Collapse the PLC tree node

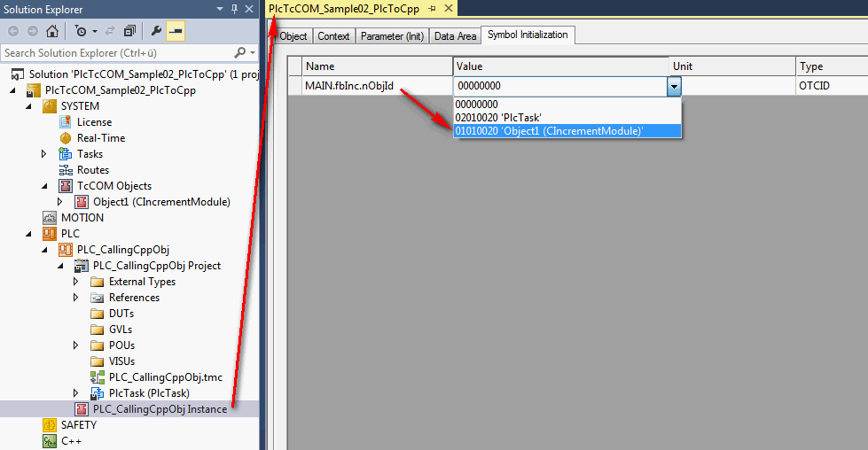pos(28,235)
